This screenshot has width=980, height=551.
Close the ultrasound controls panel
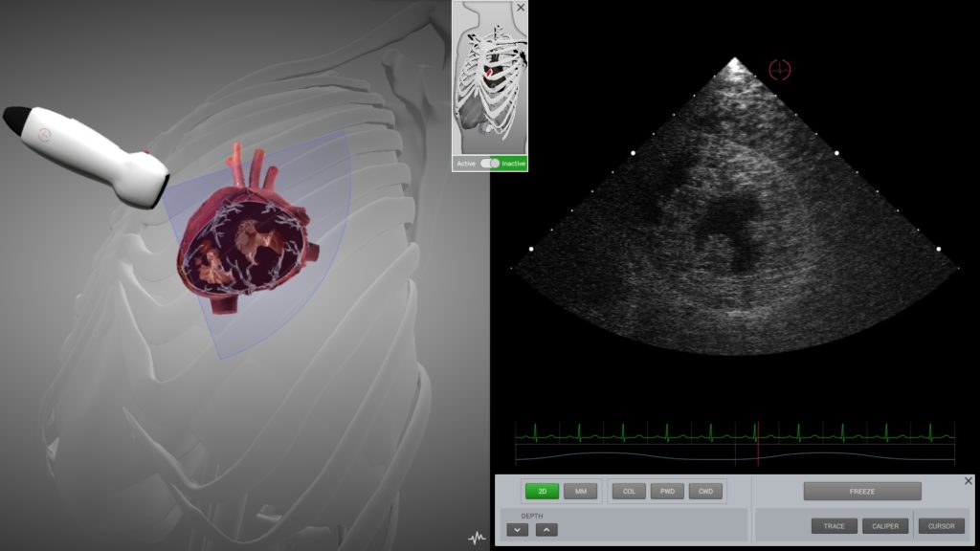[x=968, y=481]
